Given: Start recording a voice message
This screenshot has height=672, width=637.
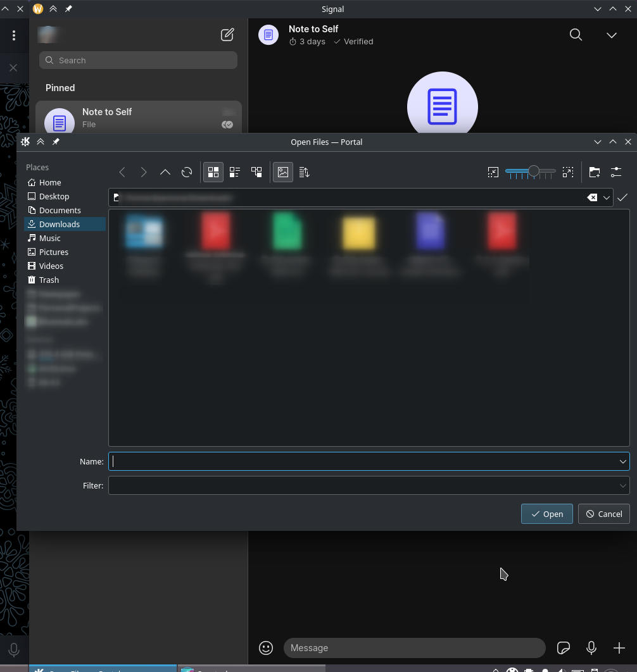Looking at the screenshot, I should point(591,648).
